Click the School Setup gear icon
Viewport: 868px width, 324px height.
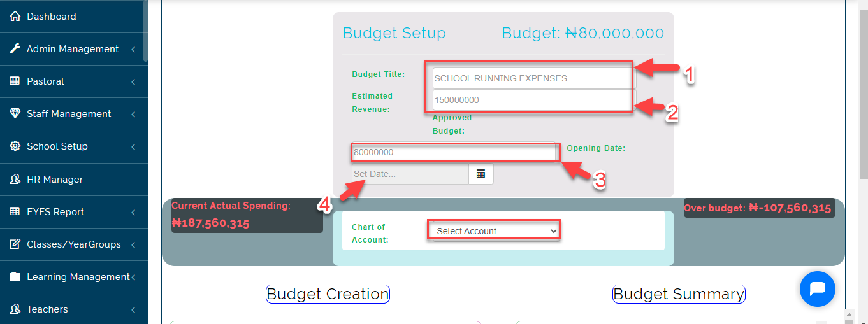(15, 146)
